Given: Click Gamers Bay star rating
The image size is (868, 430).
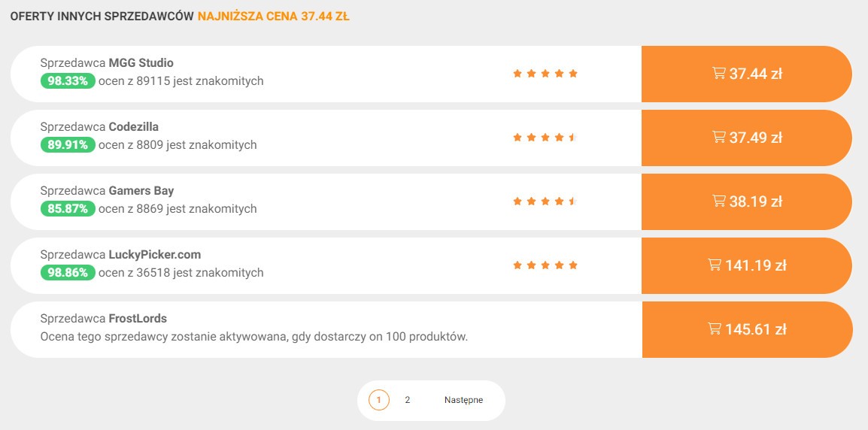Looking at the screenshot, I should [545, 201].
